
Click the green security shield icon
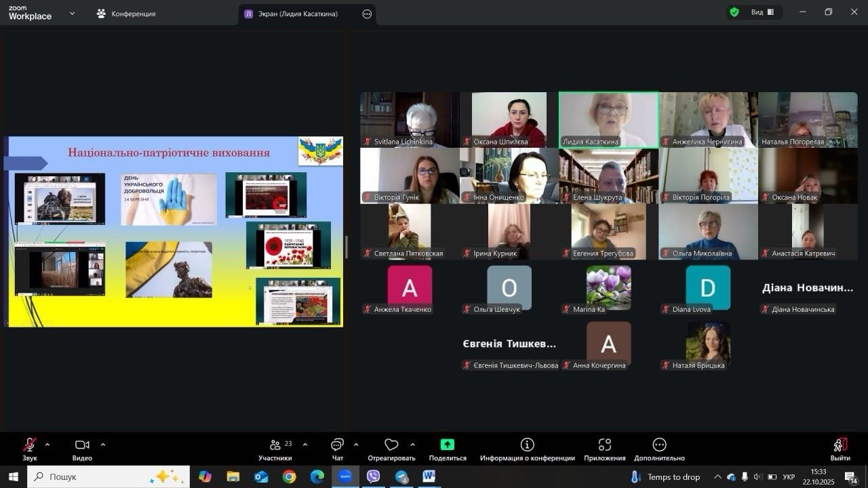coord(734,12)
